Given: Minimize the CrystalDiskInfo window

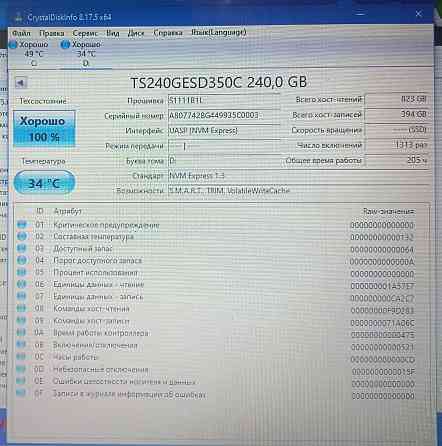Looking at the screenshot, I should 360,14.
